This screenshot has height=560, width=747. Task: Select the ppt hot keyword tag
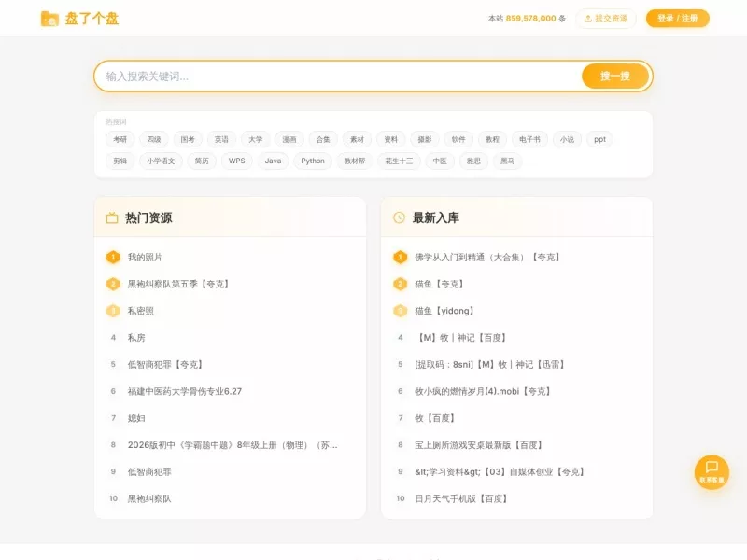point(599,139)
